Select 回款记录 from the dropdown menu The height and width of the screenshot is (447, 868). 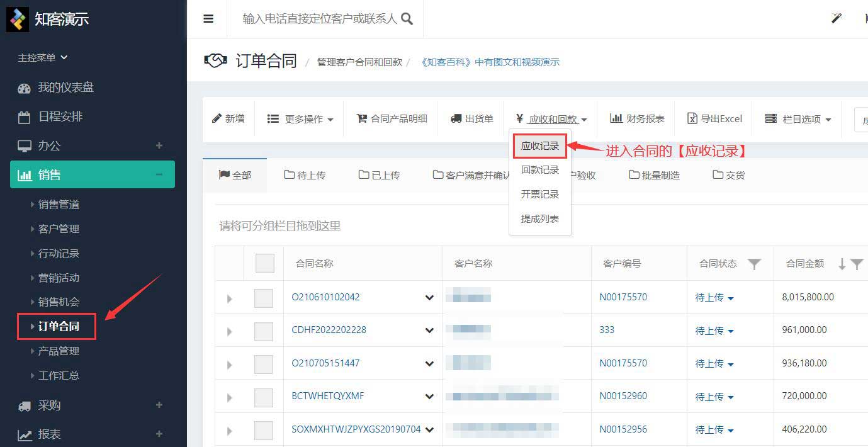539,170
